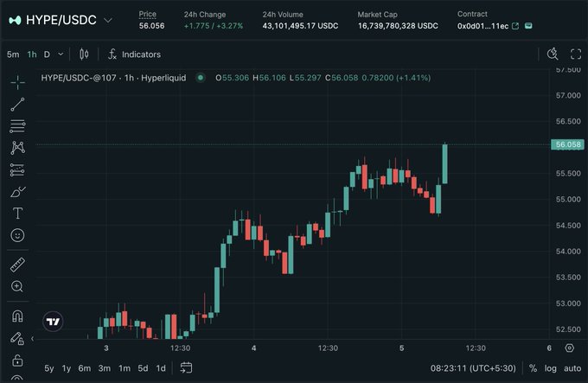Switch to 1h interval
This screenshot has width=588, height=383.
point(32,54)
